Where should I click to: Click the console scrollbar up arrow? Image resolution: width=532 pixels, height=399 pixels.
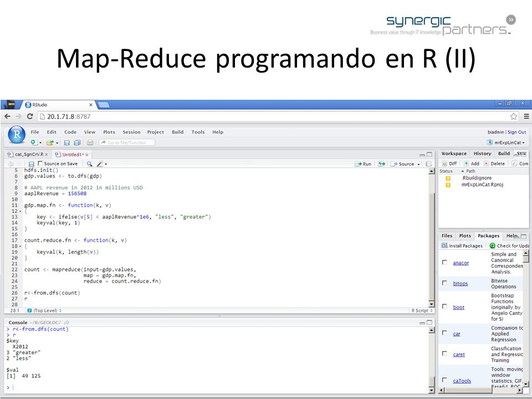[431, 330]
